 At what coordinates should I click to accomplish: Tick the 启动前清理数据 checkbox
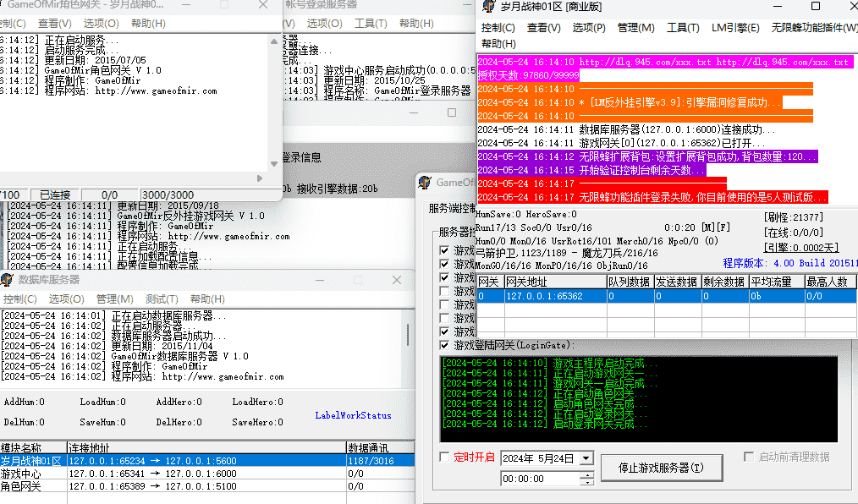click(749, 457)
